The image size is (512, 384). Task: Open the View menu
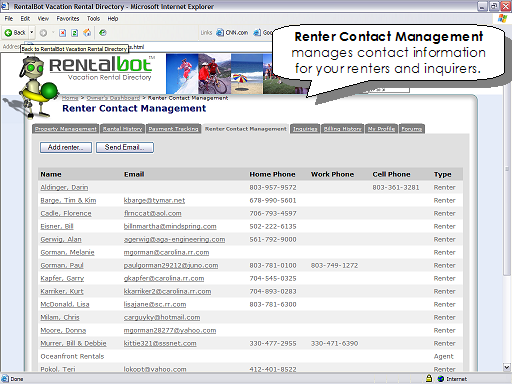click(x=43, y=19)
